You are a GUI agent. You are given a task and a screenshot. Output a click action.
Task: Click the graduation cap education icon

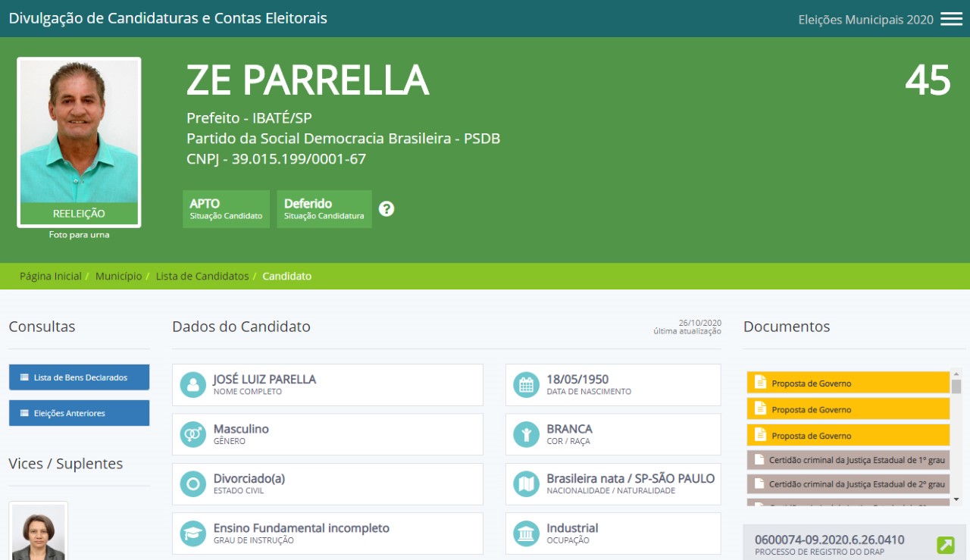click(193, 533)
